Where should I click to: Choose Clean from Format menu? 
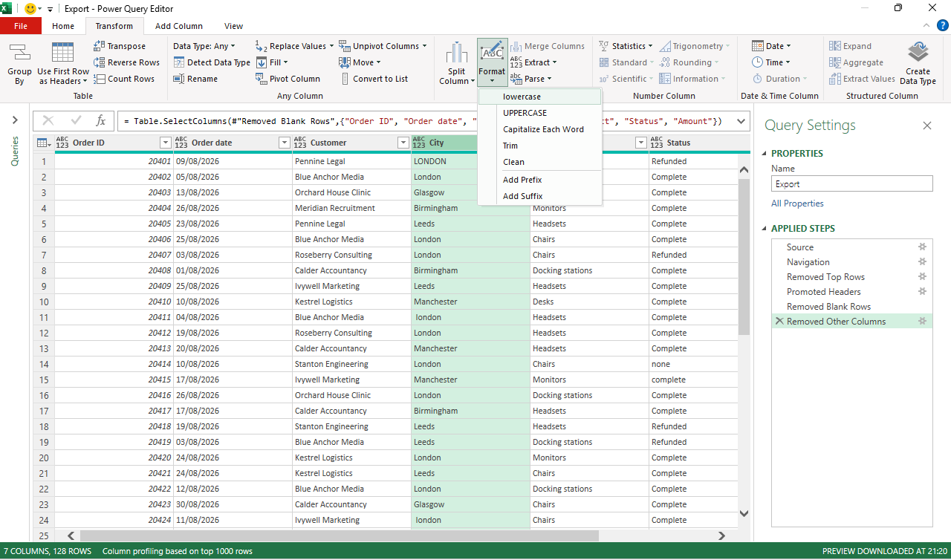pos(540,162)
